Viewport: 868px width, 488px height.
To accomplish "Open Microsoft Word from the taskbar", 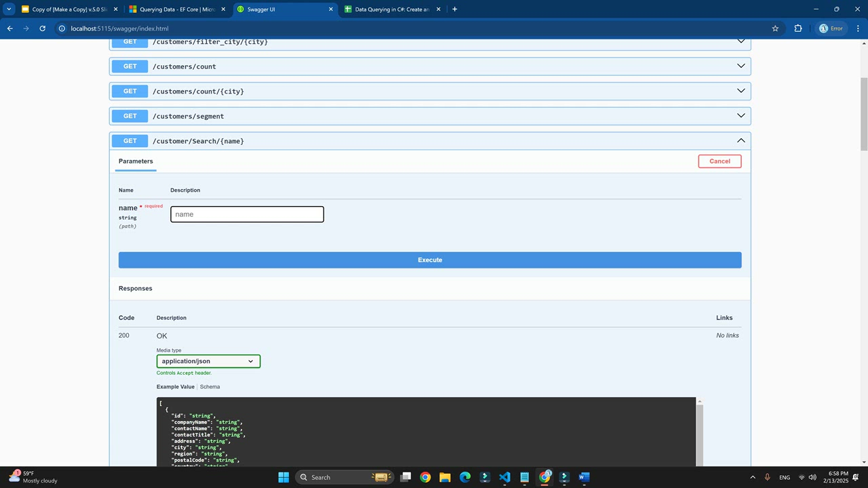I will pyautogui.click(x=584, y=477).
